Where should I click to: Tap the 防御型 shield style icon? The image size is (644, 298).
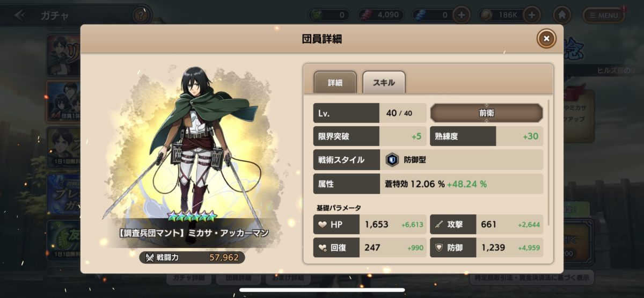click(392, 159)
